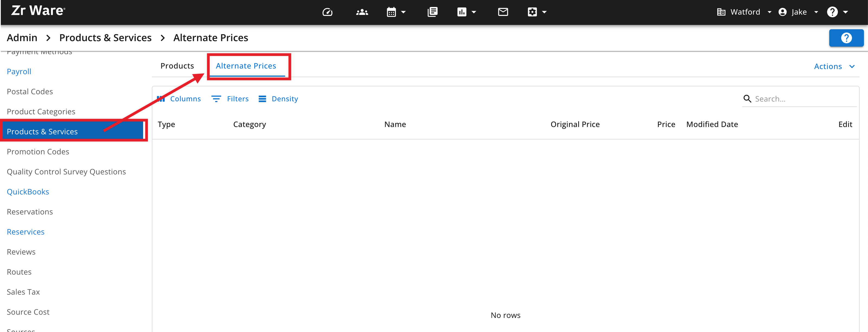
Task: Switch to the Products tab
Action: tap(177, 66)
